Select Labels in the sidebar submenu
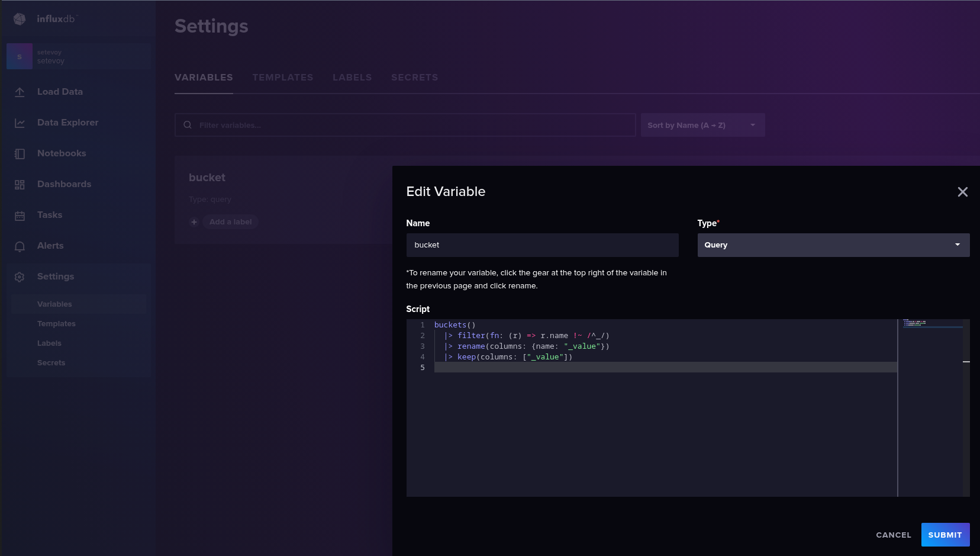The image size is (980, 556). pos(49,343)
